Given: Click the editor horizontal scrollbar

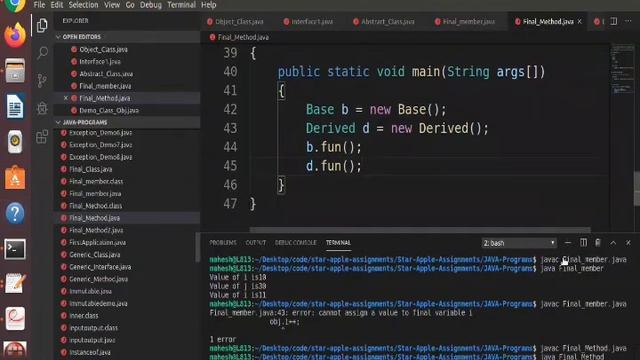Looking at the screenshot, I should (420, 230).
